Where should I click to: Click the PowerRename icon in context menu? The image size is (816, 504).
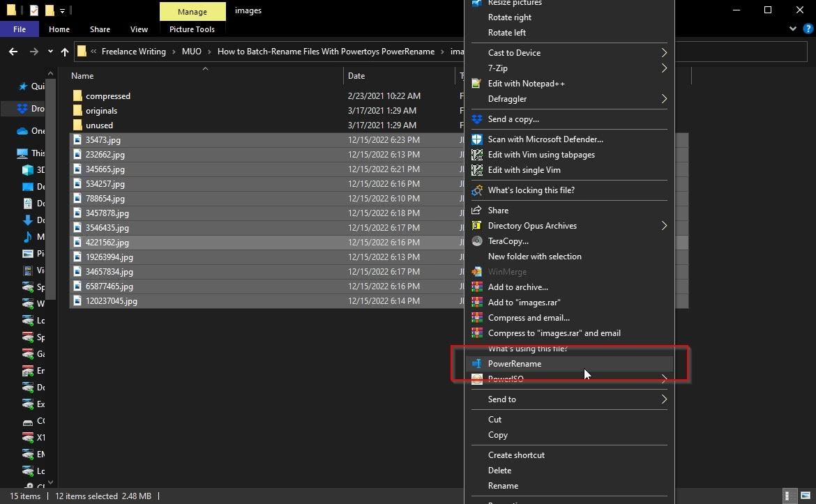pyautogui.click(x=477, y=364)
